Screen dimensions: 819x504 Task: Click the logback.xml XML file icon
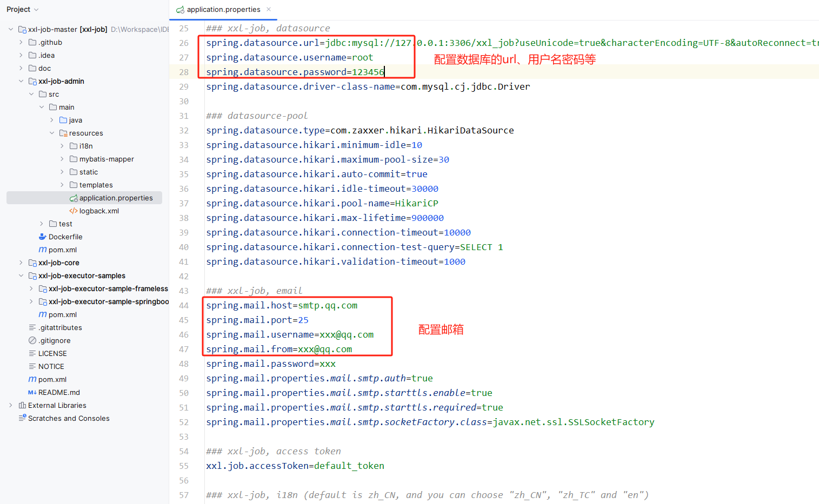74,211
